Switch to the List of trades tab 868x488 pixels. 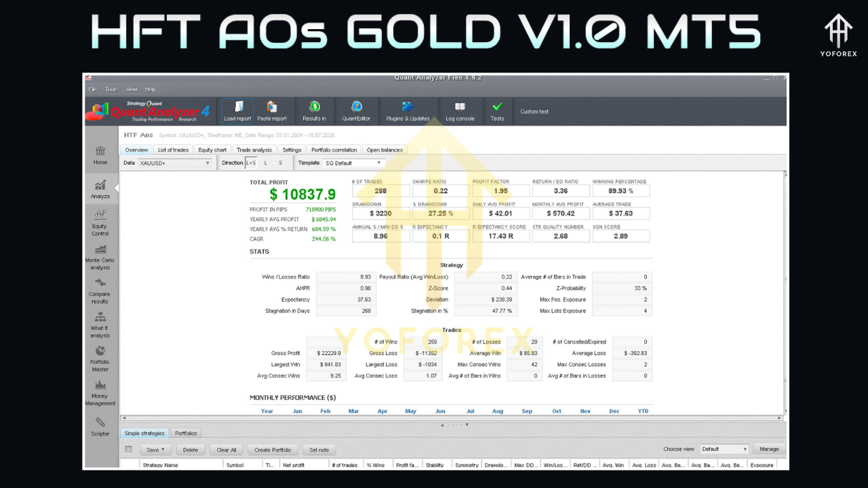pos(173,150)
